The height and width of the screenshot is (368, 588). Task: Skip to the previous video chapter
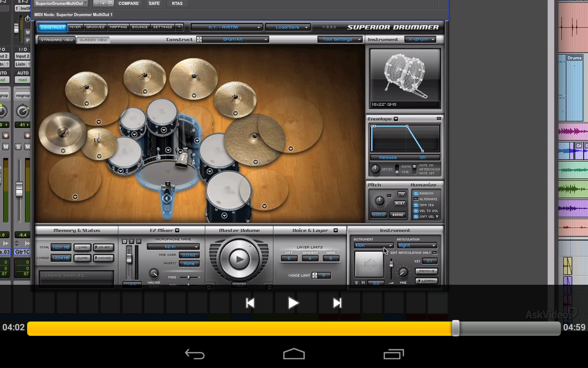pyautogui.click(x=250, y=303)
